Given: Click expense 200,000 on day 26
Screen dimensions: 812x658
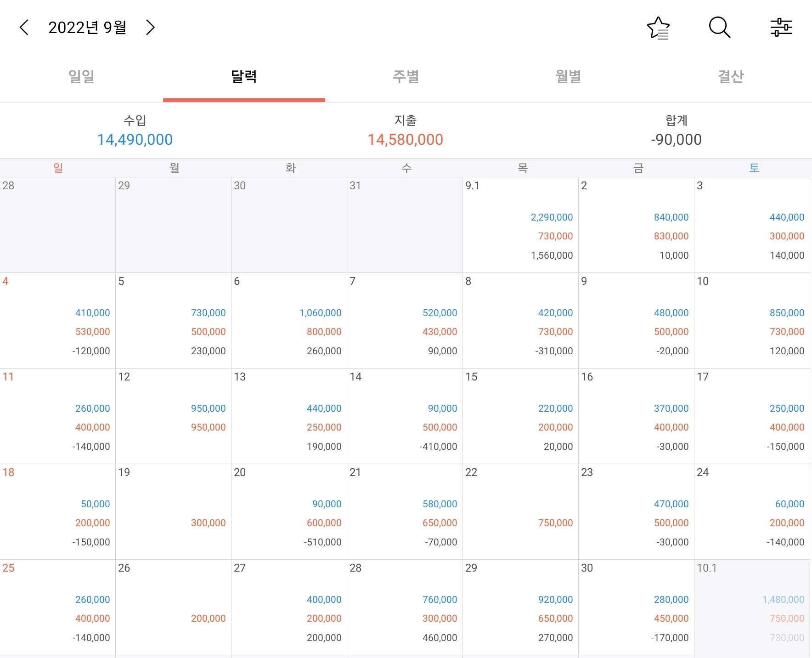Looking at the screenshot, I should pos(209,618).
